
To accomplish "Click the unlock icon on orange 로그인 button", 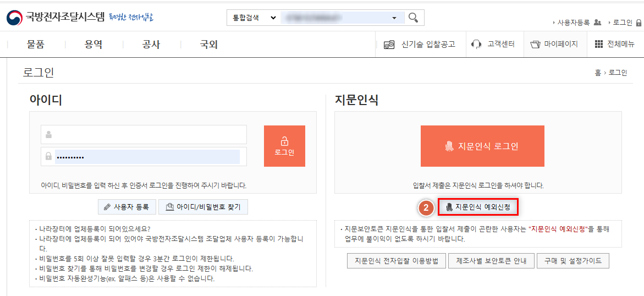I will point(284,141).
